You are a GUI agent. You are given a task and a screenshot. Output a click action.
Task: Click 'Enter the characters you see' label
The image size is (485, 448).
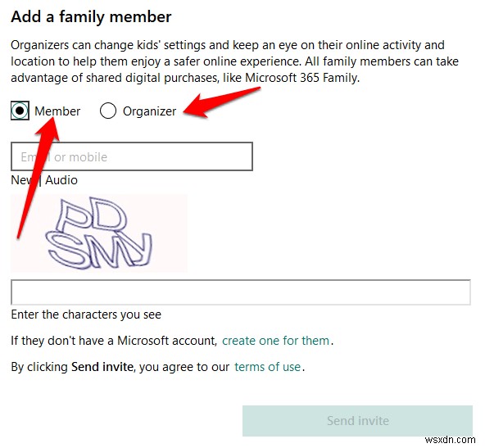click(x=86, y=315)
